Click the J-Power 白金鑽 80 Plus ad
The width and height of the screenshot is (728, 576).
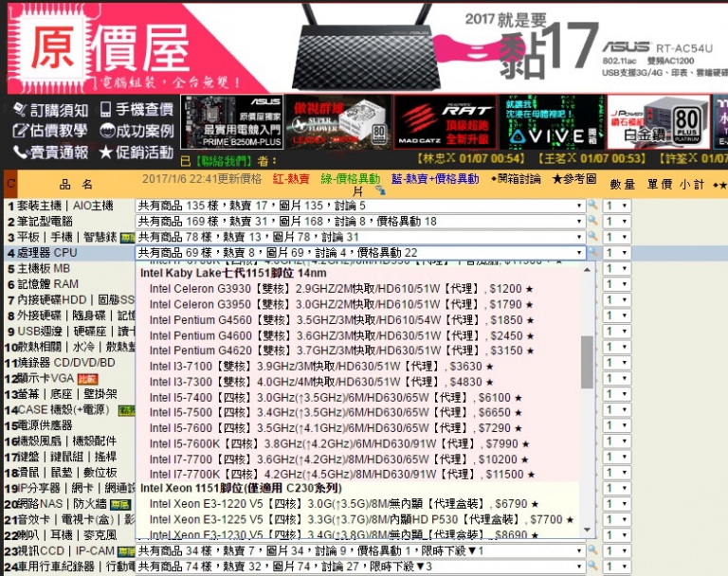tap(659, 122)
